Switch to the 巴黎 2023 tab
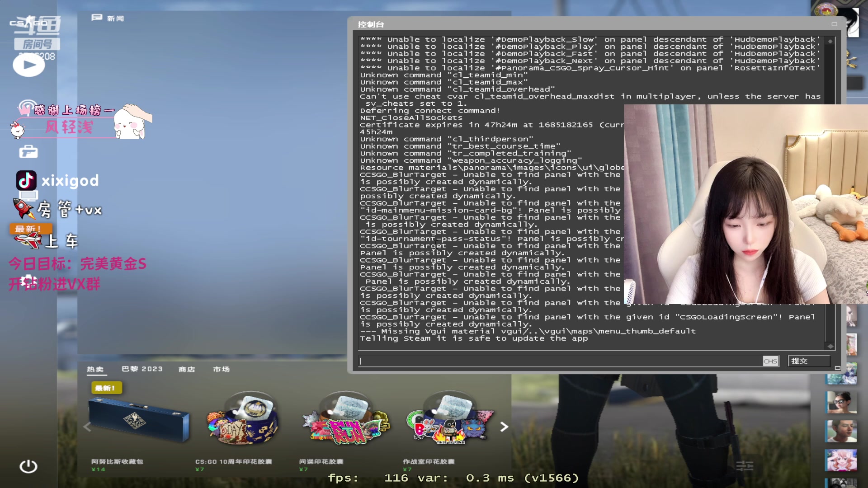This screenshot has height=488, width=868. 142,369
